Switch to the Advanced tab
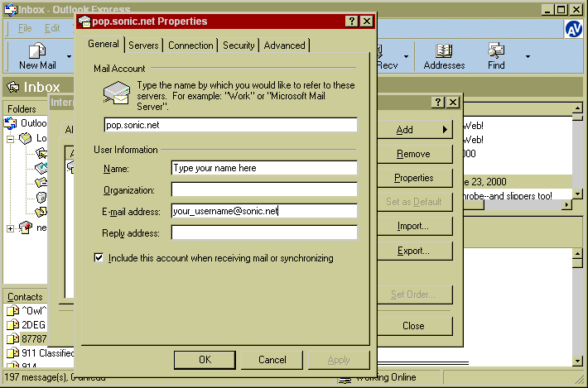This screenshot has width=588, height=388. [x=284, y=46]
